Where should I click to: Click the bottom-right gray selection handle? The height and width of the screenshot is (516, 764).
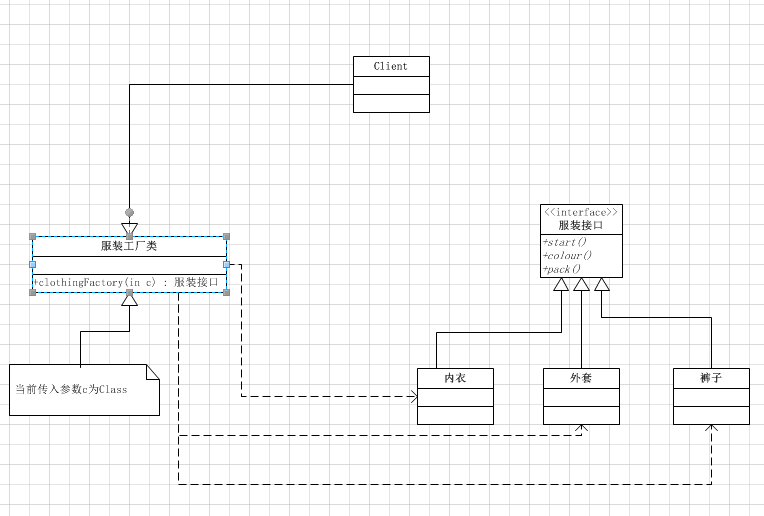click(227, 292)
